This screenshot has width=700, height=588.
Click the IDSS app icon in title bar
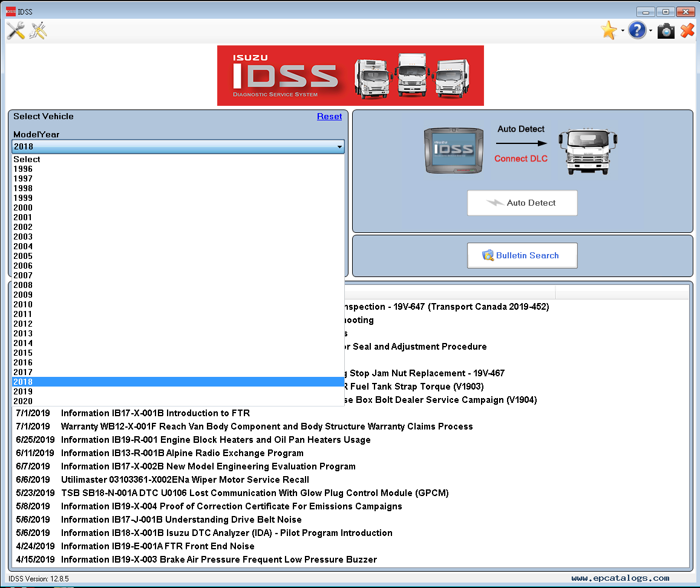coord(11,11)
